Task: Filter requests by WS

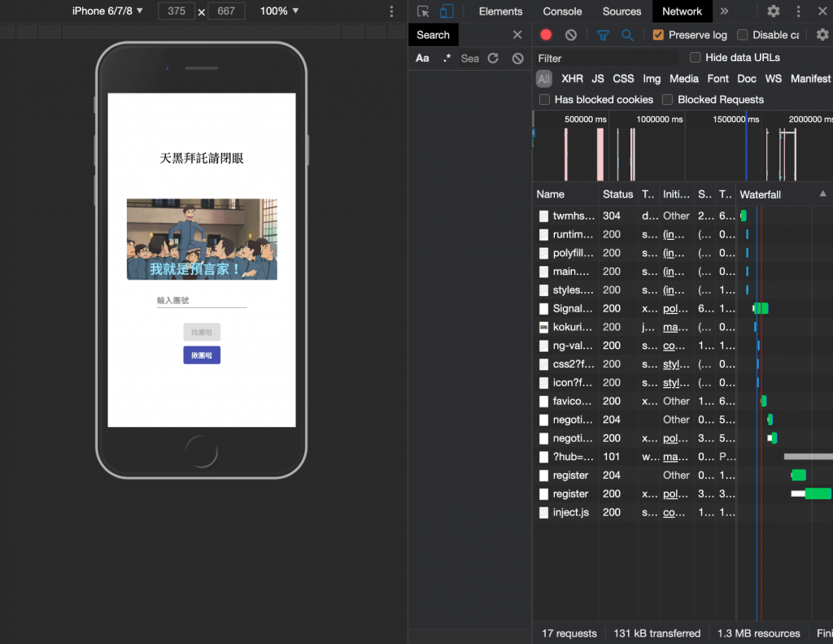Action: tap(774, 79)
